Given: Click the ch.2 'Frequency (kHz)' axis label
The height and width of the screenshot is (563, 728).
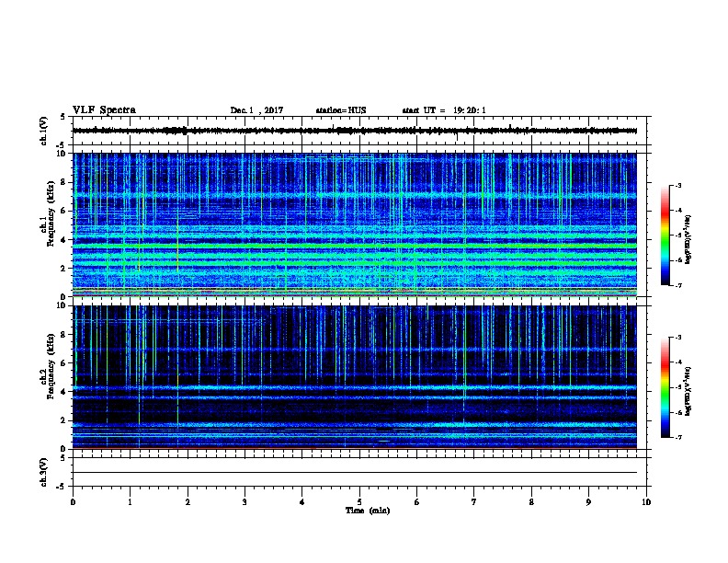Looking at the screenshot, I should pyautogui.click(x=51, y=366).
